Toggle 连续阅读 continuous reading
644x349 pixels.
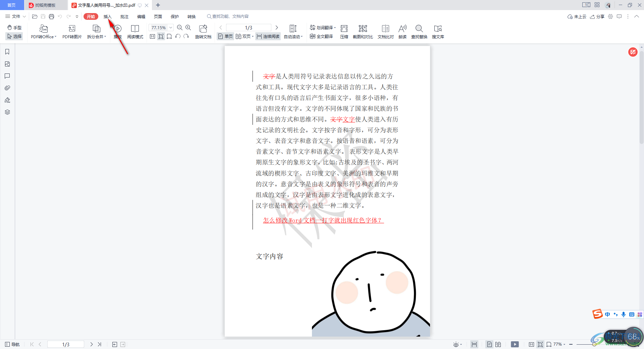tap(268, 36)
